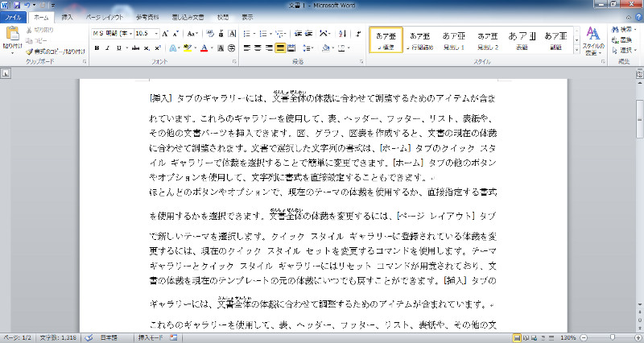Click the Character Border 'A' icon
This screenshot has width=644, height=343.
coord(232,34)
